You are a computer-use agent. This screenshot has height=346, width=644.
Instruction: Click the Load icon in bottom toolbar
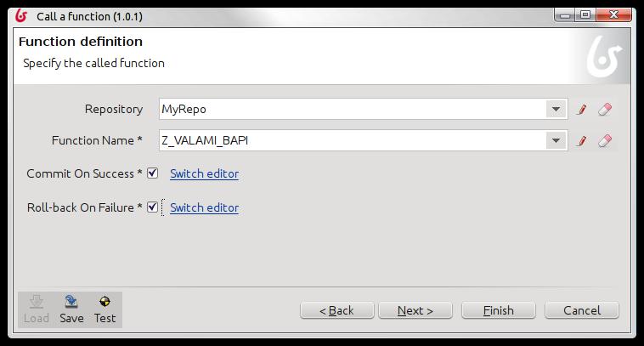pos(37,302)
